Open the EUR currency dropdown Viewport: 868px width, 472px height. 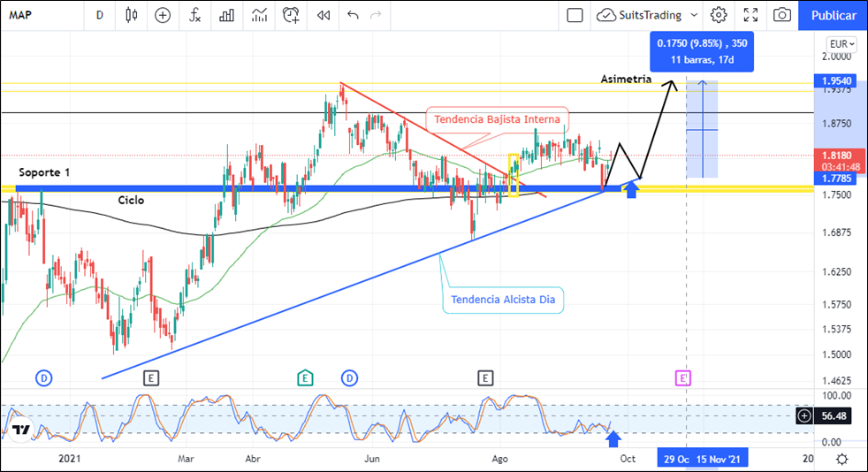(839, 44)
